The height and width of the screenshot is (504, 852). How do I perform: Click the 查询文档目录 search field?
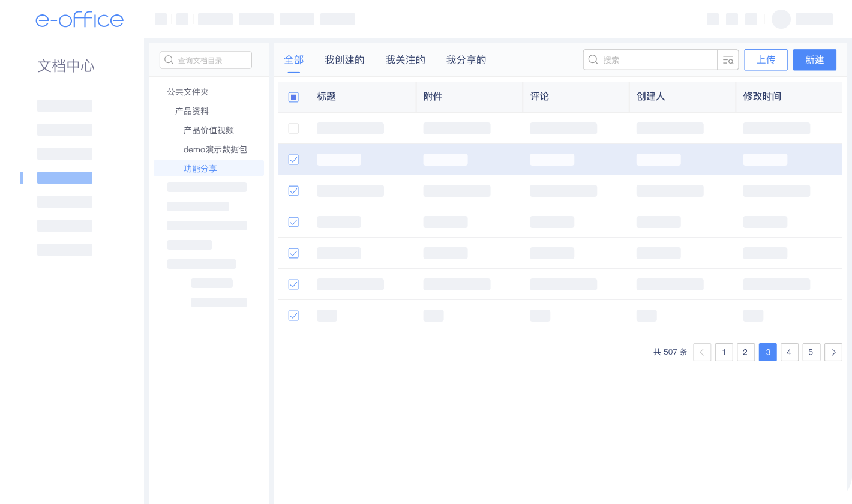[206, 60]
